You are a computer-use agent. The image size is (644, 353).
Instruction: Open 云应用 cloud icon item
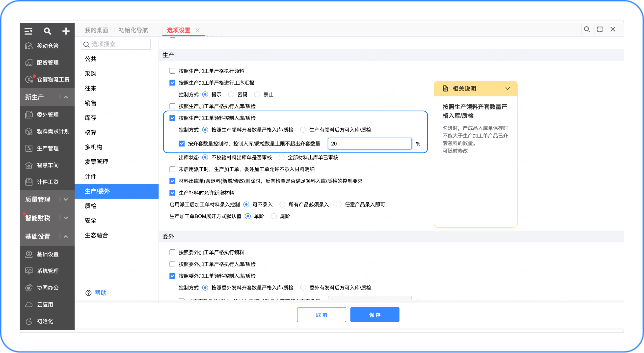click(29, 305)
